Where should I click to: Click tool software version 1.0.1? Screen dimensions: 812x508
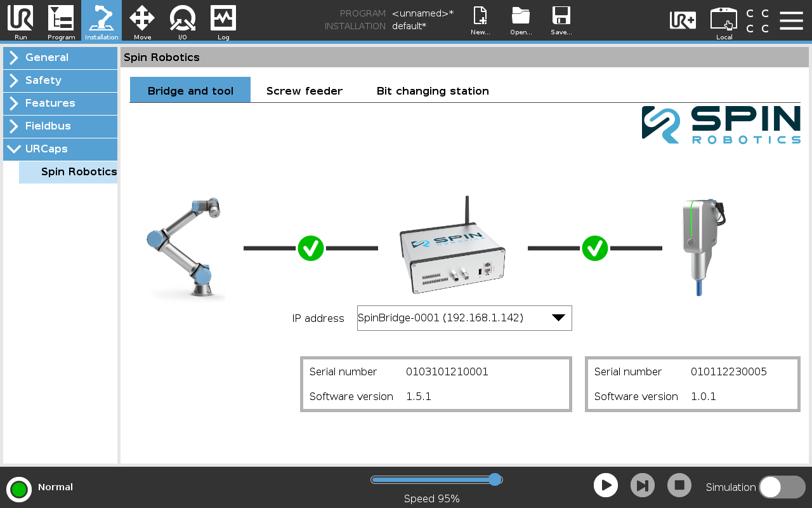tap(704, 397)
